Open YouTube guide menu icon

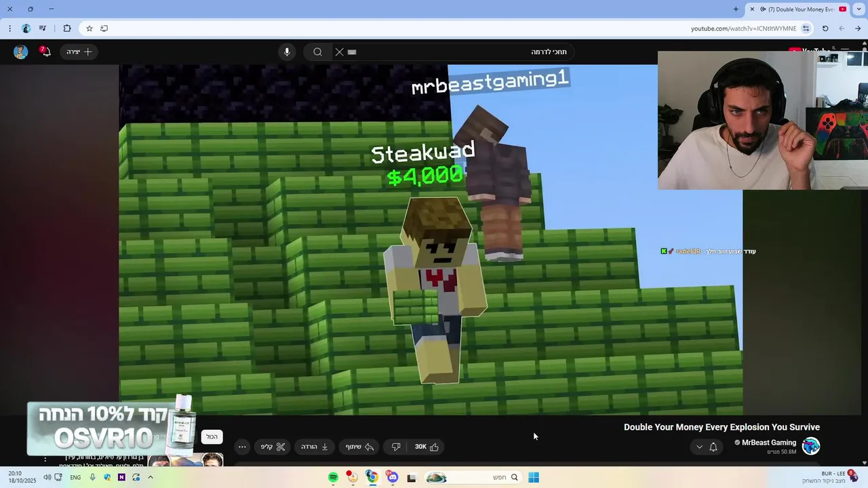point(844,49)
